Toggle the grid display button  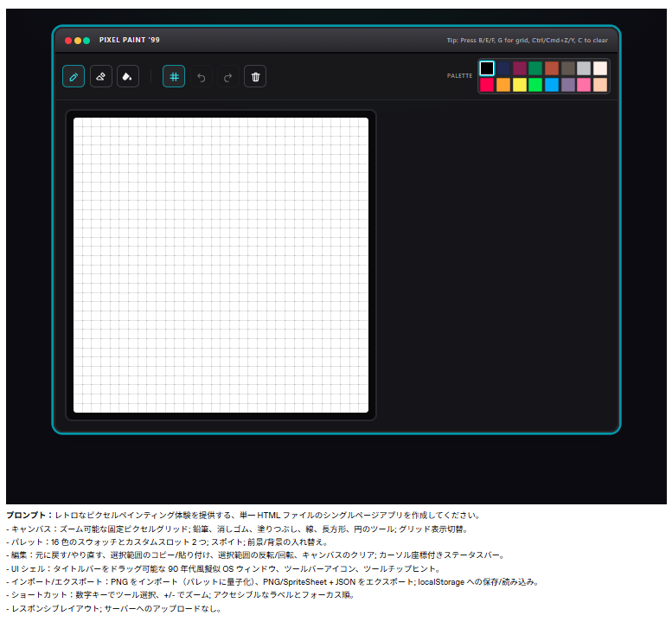[174, 76]
